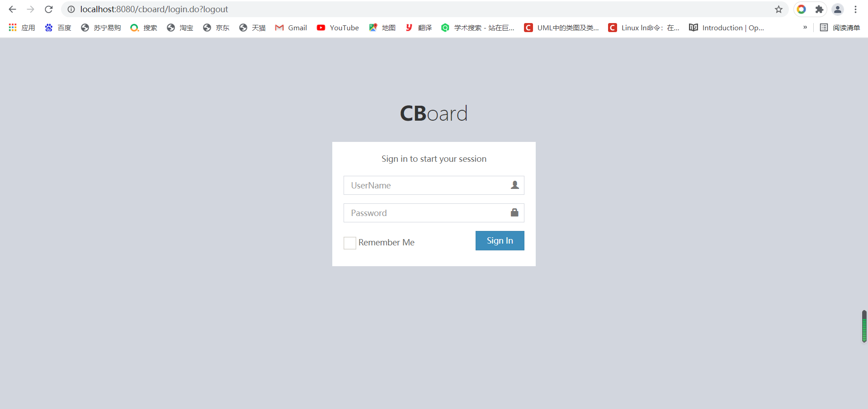Click the green indicator bar at right edge

click(x=864, y=326)
